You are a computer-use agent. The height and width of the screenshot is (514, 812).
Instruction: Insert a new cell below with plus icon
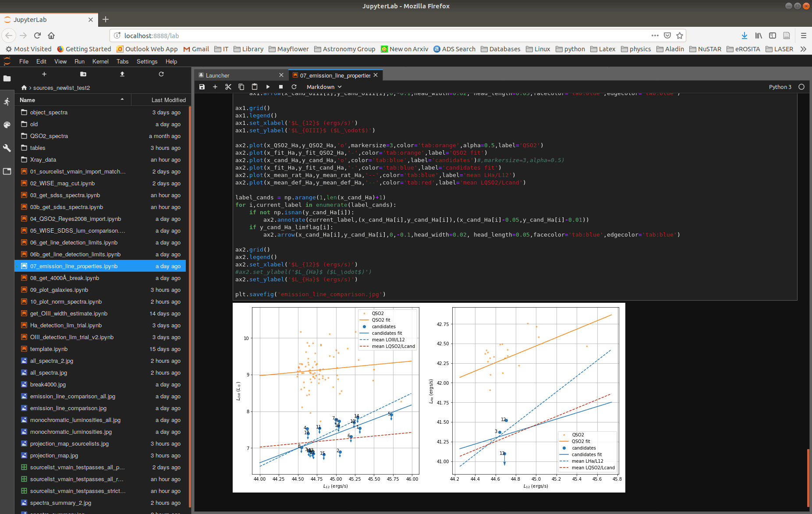pyautogui.click(x=215, y=87)
